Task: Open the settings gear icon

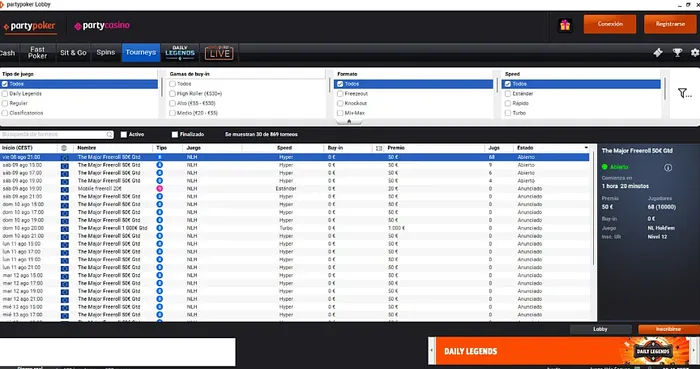Action: tap(695, 53)
